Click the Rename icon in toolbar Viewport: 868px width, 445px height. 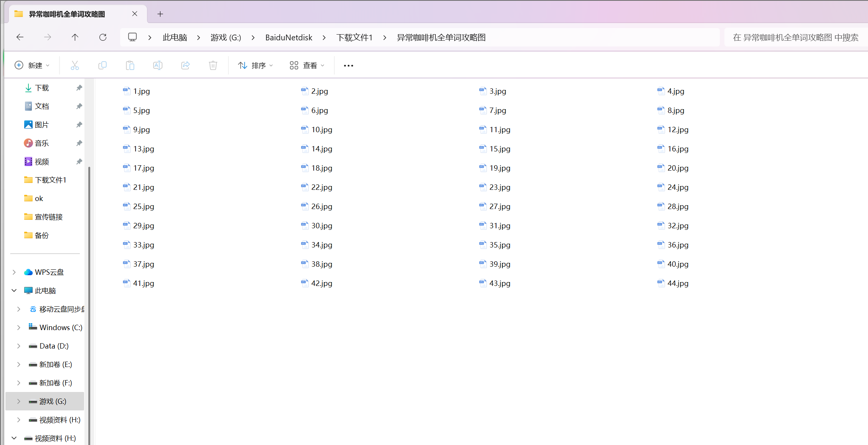click(158, 65)
